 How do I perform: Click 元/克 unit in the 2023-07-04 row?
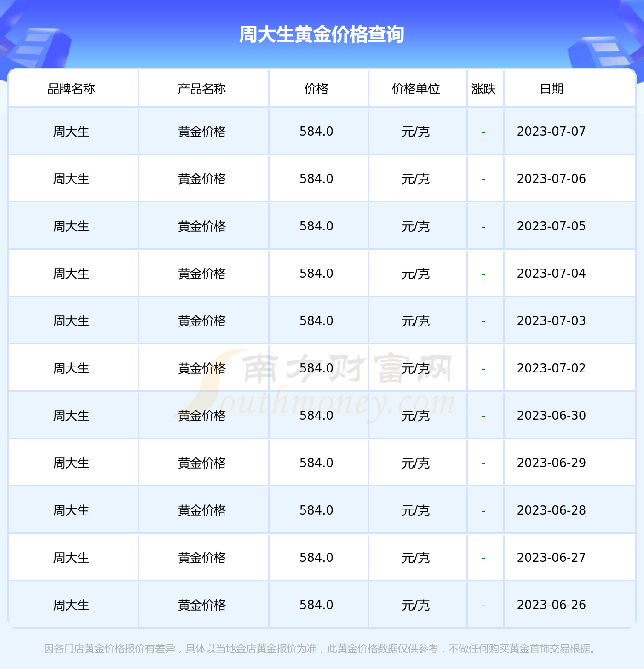click(x=416, y=274)
